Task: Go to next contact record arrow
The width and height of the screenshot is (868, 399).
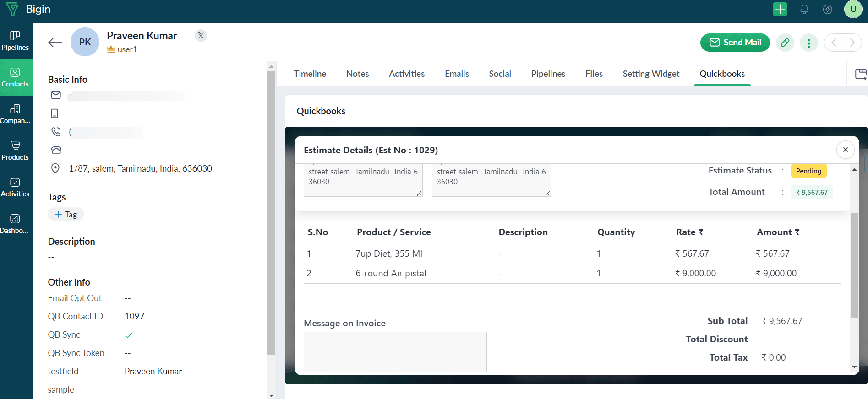Action: [852, 43]
